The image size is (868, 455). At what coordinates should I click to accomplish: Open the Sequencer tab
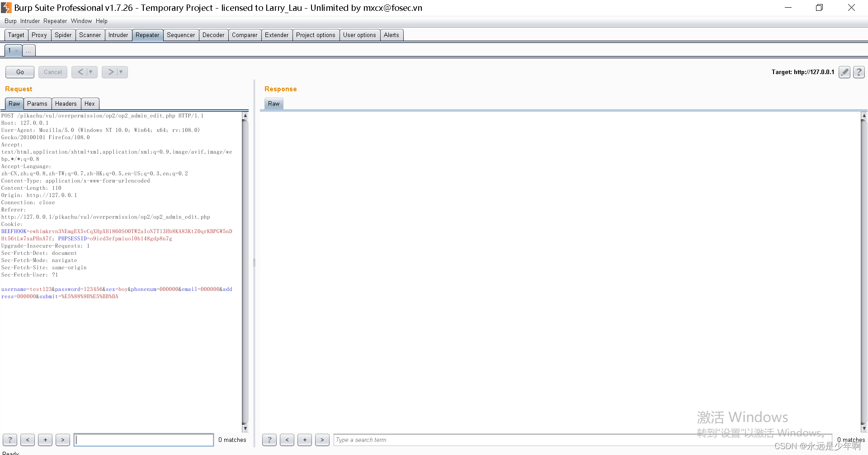click(181, 35)
